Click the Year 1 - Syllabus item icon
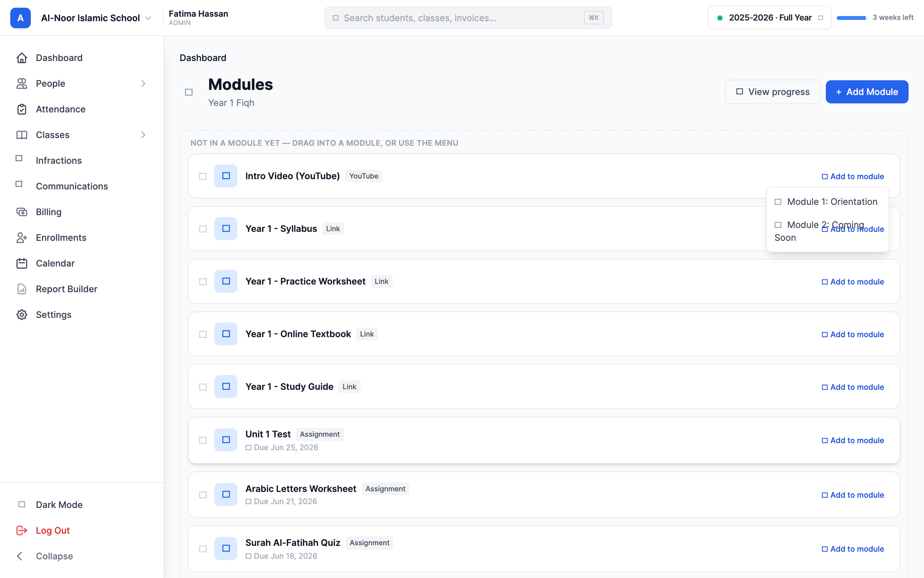Viewport: 924px width, 578px height. pos(226,229)
